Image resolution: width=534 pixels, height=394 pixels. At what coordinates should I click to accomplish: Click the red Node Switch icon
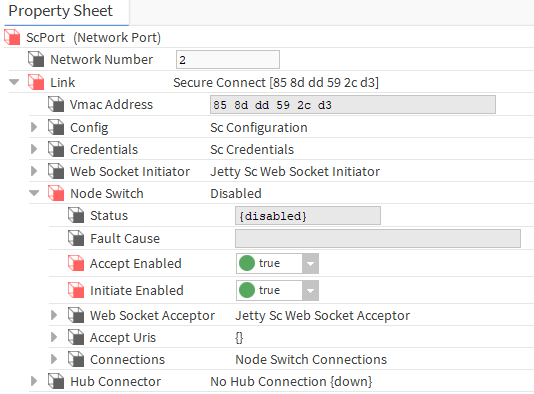(56, 193)
